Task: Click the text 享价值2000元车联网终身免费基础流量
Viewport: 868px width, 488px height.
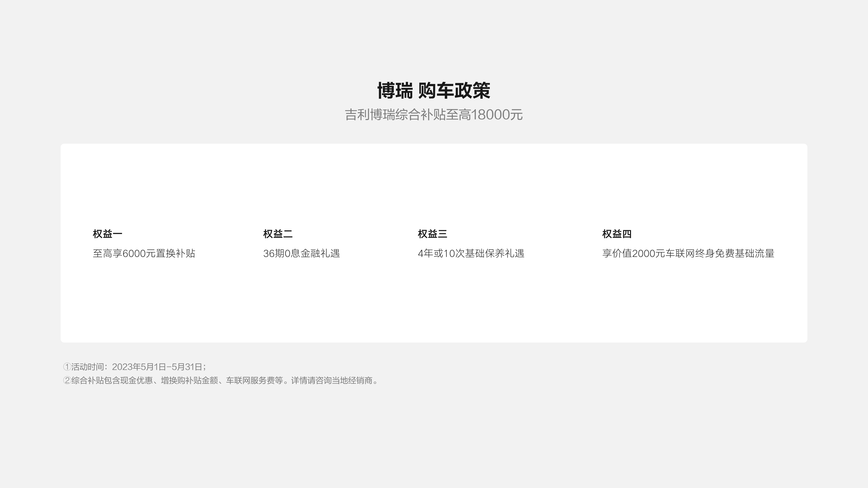Action: pyautogui.click(x=688, y=253)
